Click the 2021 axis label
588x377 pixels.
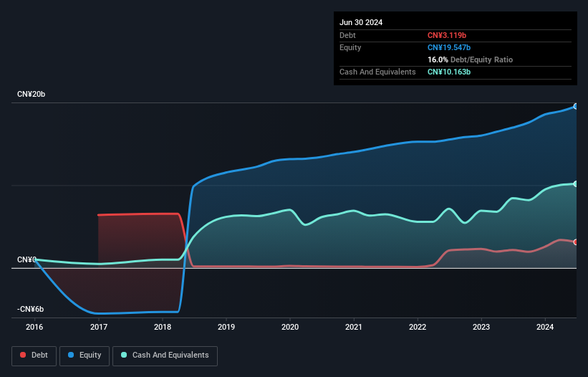coord(354,327)
